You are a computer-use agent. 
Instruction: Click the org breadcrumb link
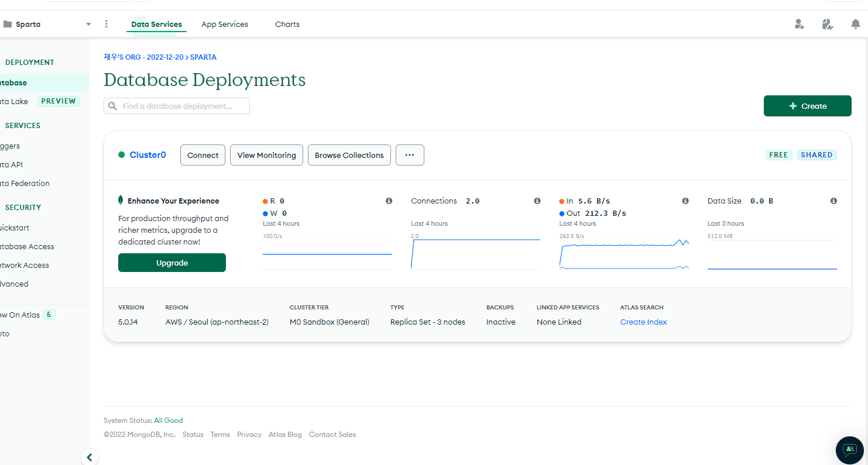click(143, 57)
